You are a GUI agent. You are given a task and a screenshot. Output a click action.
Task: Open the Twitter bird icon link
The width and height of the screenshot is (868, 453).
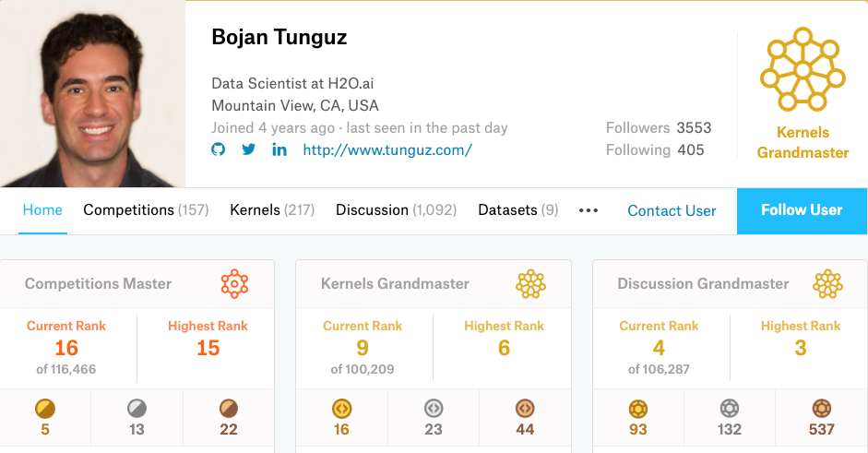click(x=248, y=149)
